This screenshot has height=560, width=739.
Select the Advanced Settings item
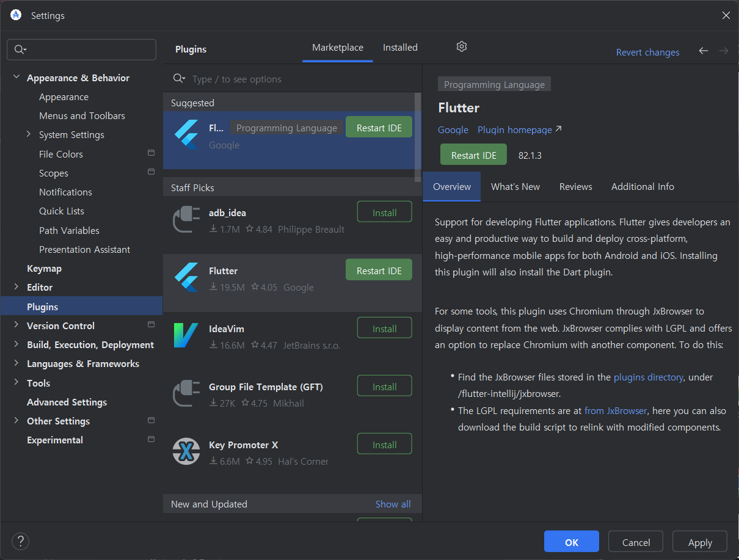click(x=67, y=402)
